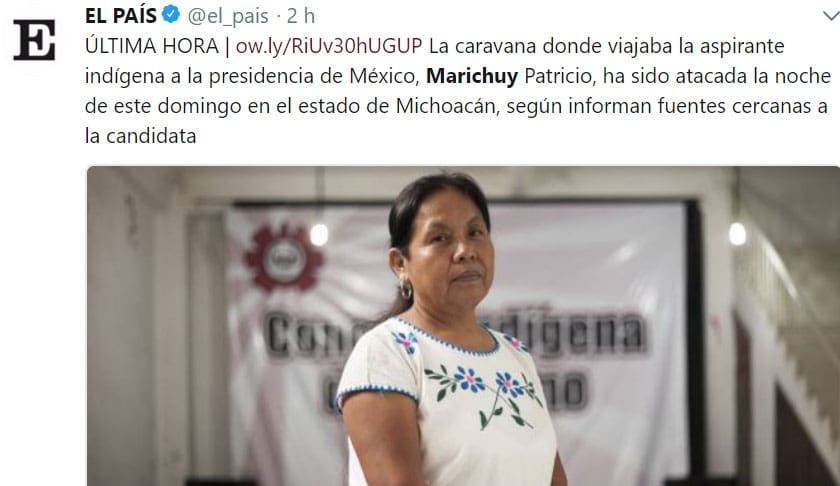840x486 pixels.
Task: Click the ÚLTIMA HORA label text
Action: coord(152,46)
